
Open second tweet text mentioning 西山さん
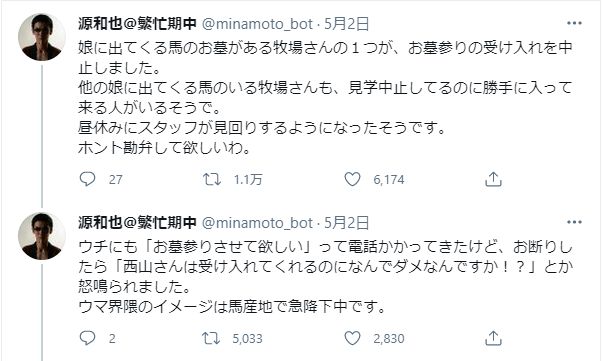point(325,277)
